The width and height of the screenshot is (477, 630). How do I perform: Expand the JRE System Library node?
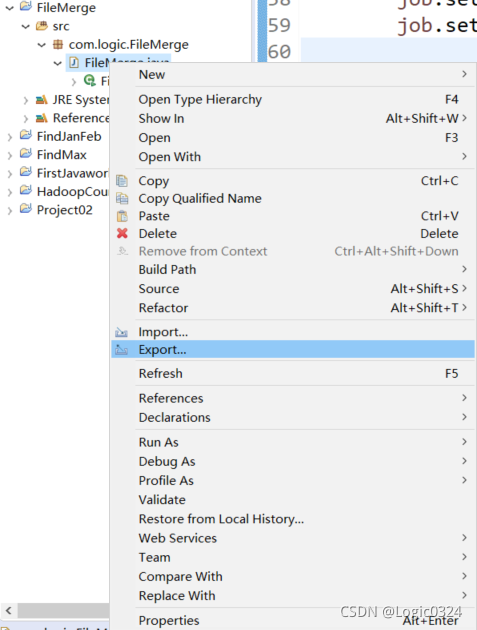tap(26, 100)
